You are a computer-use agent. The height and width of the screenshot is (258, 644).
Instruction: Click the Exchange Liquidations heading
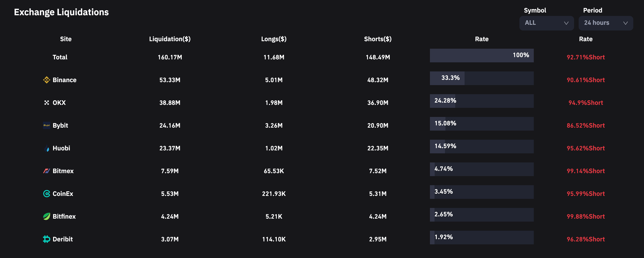click(61, 12)
